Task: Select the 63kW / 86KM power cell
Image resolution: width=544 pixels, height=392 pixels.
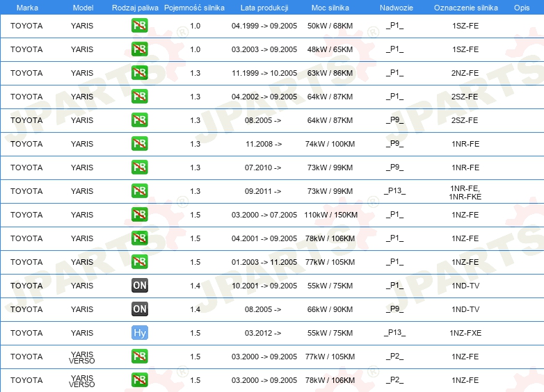Action: pyautogui.click(x=330, y=73)
